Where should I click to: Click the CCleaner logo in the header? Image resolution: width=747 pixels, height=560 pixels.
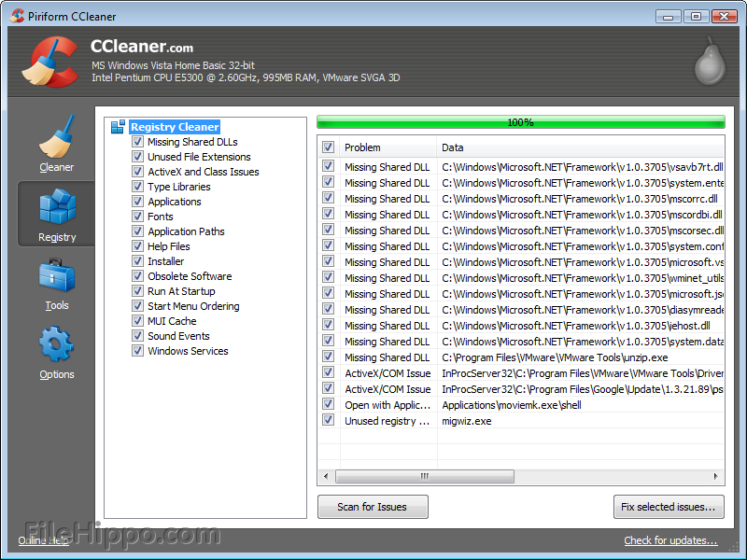click(51, 62)
